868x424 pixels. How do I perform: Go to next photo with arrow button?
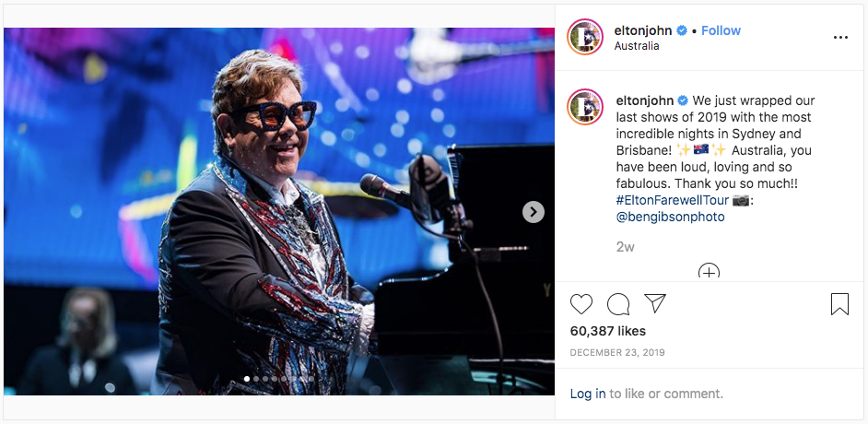click(x=534, y=212)
